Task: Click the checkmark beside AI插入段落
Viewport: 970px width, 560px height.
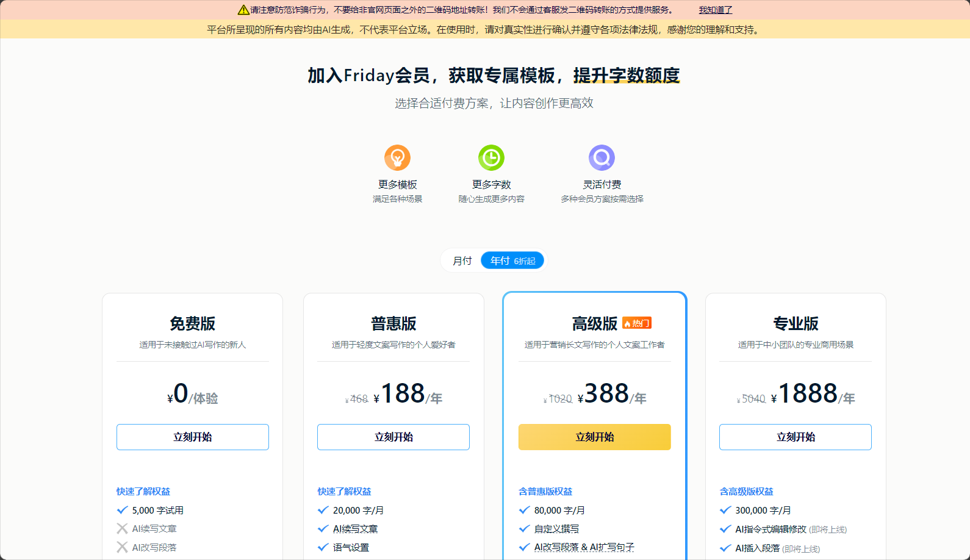Action: 725,548
